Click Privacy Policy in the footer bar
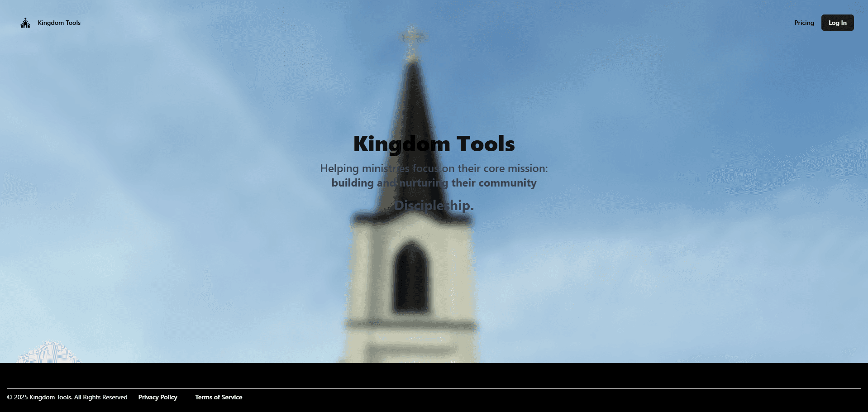 click(157, 397)
